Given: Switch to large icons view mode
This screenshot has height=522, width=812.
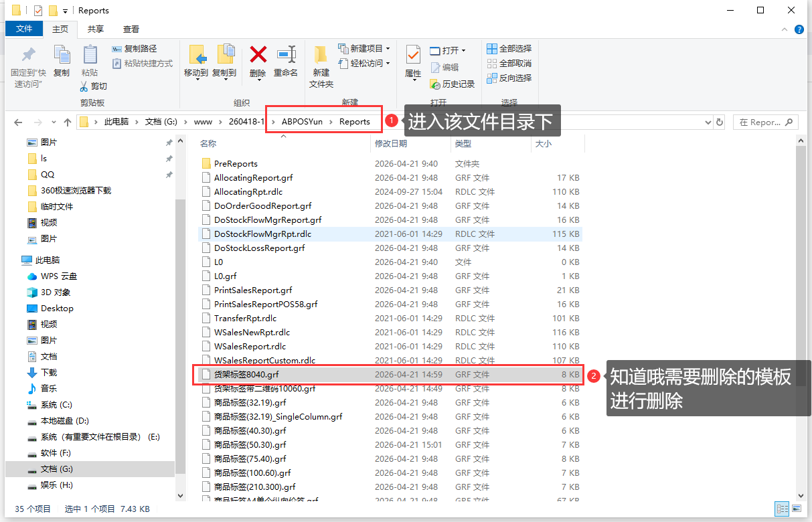Looking at the screenshot, I should pyautogui.click(x=795, y=509).
